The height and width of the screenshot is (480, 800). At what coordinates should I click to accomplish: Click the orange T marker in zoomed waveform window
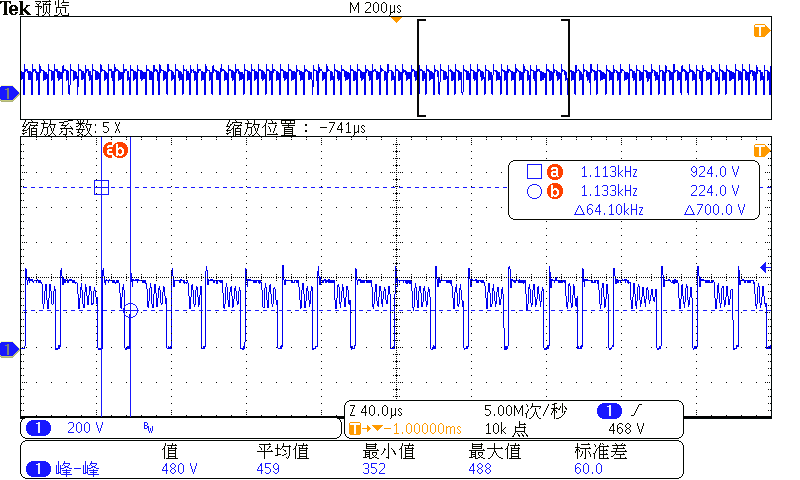(761, 150)
